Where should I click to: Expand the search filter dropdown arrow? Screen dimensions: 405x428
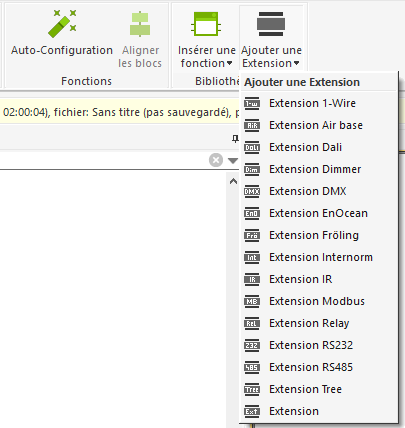[233, 161]
